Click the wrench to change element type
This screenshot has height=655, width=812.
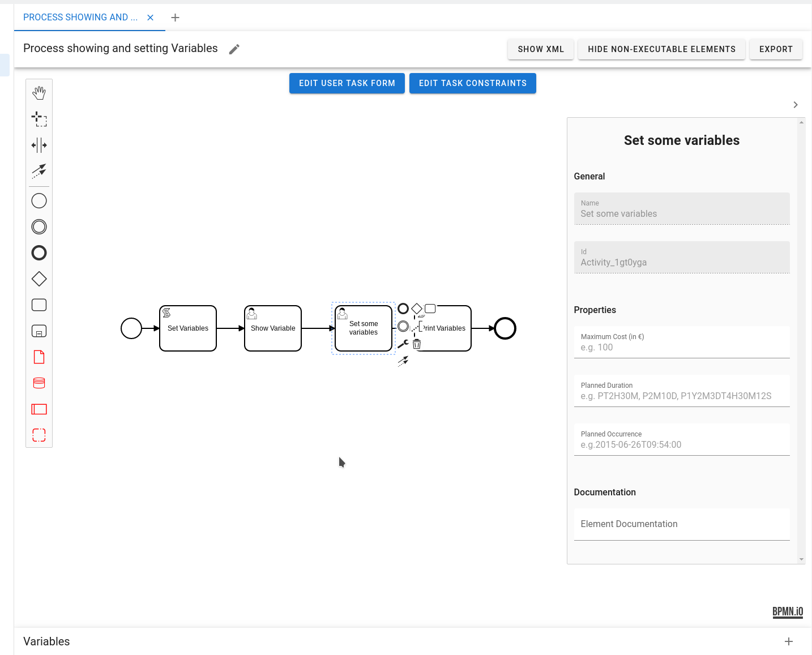403,344
